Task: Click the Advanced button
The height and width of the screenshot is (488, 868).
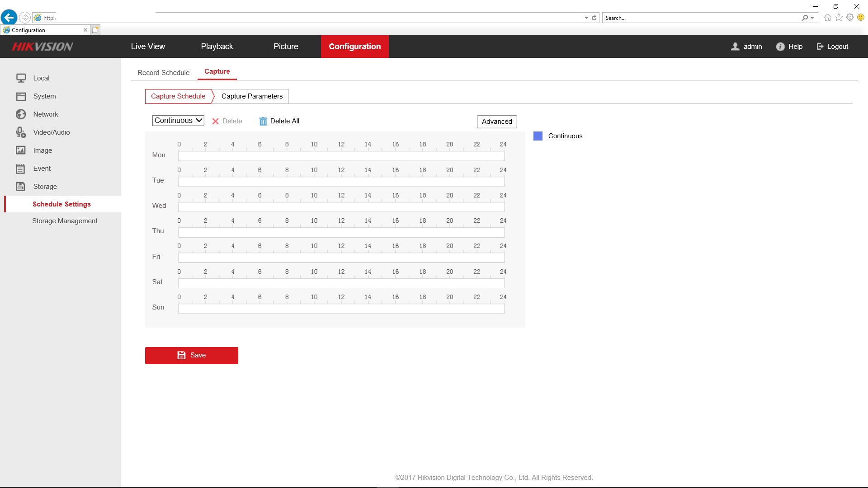Action: click(x=496, y=122)
